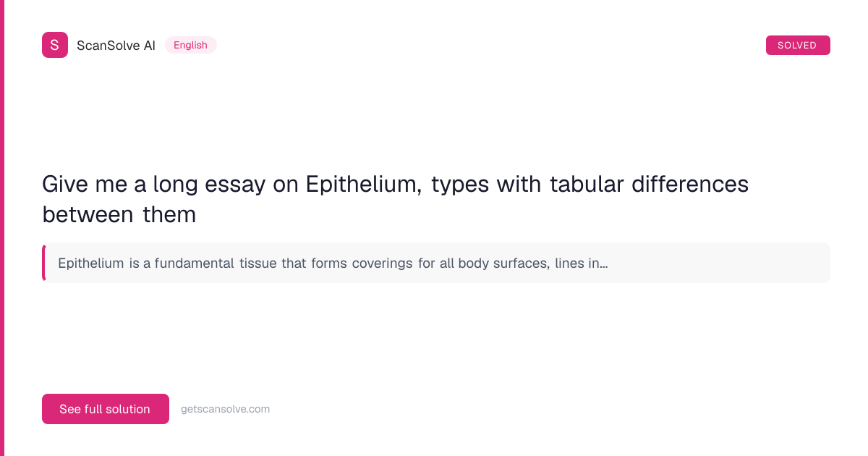
Task: Click the word "Epithelium," in the question title
Action: point(363,184)
